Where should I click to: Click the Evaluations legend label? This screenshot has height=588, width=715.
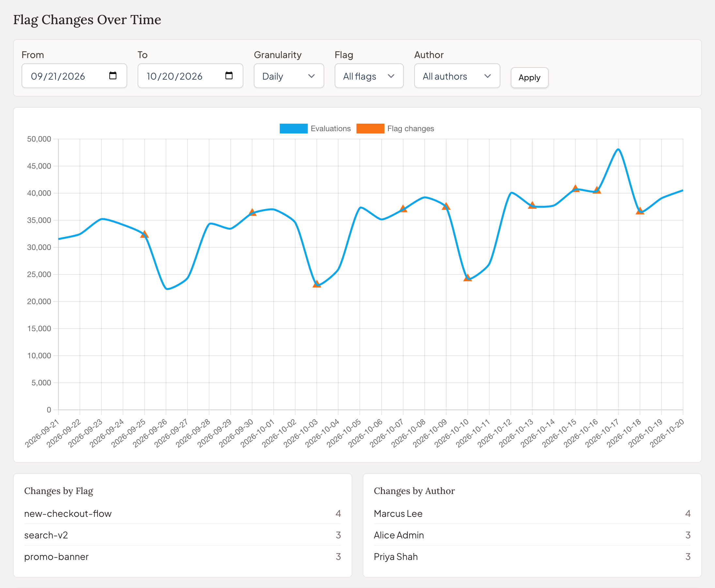pos(331,129)
